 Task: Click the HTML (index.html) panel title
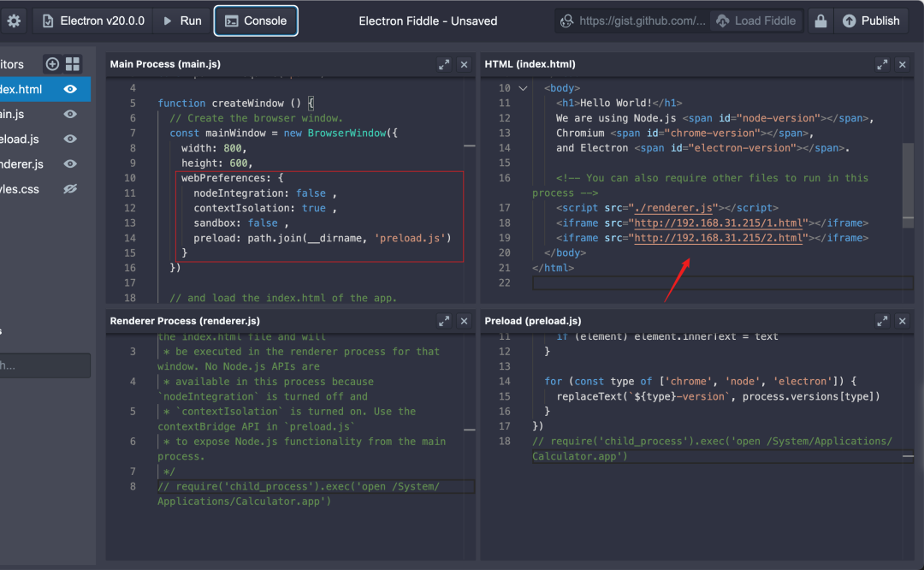tap(530, 64)
